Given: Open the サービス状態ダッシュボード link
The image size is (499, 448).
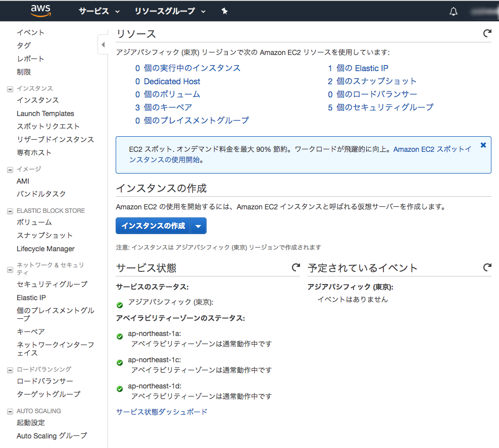Looking at the screenshot, I should [162, 412].
